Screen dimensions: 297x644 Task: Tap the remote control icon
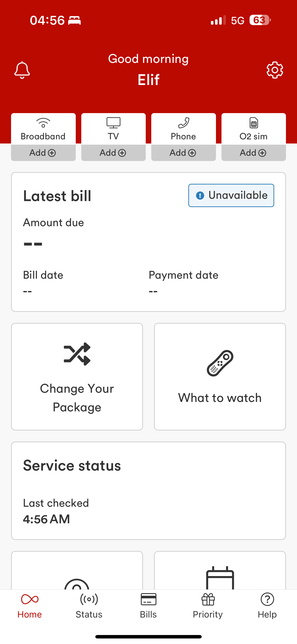pos(220,363)
